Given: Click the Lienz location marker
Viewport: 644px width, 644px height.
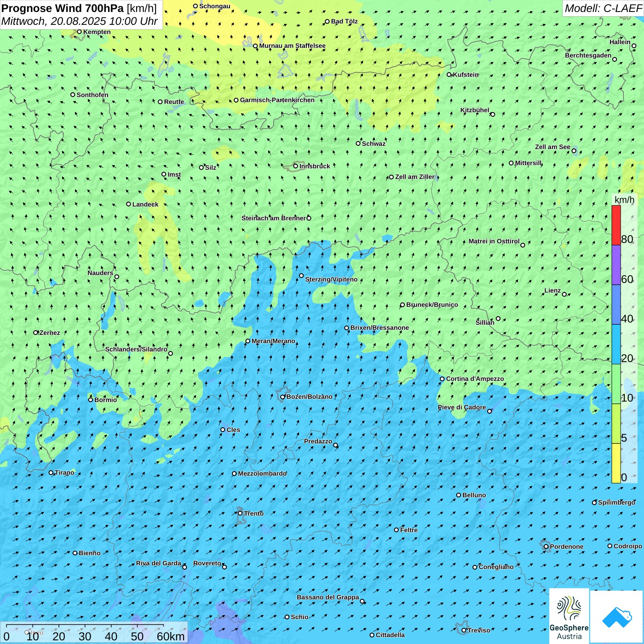Looking at the screenshot, I should (x=564, y=294).
